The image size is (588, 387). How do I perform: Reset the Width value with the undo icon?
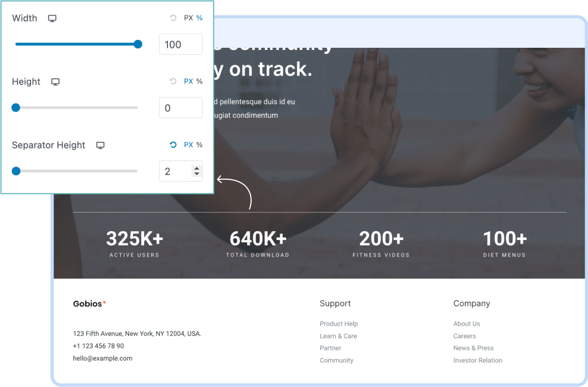pos(172,18)
